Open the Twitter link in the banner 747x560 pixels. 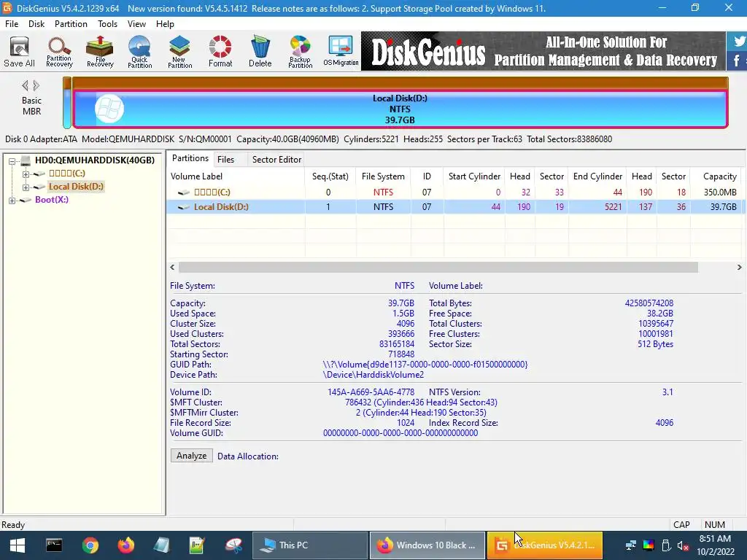739,41
